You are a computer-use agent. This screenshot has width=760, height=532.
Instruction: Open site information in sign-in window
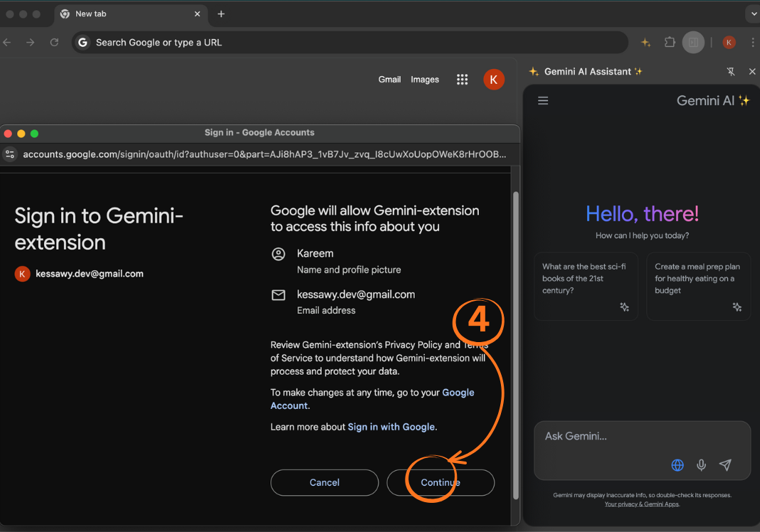tap(10, 154)
